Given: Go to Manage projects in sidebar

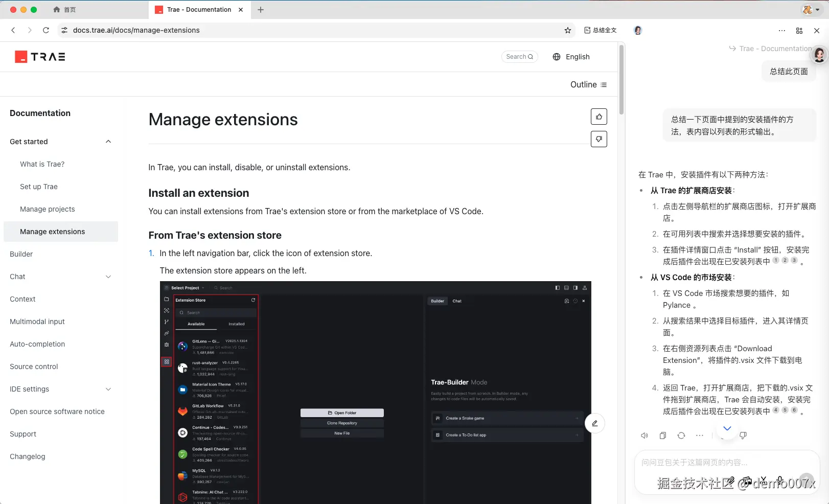Looking at the screenshot, I should point(48,209).
